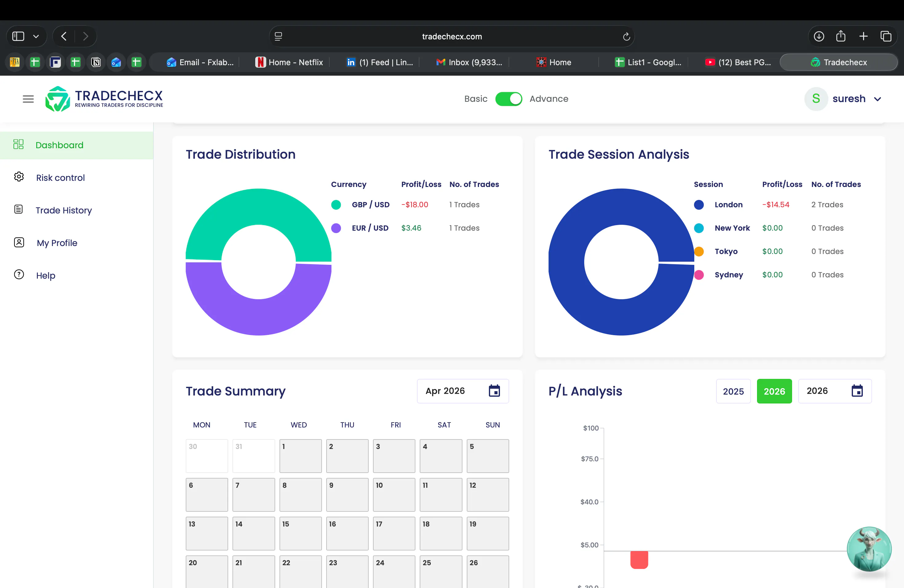Switch to the Gmail Inbox tab
Viewport: 904px width, 588px height.
tap(470, 62)
